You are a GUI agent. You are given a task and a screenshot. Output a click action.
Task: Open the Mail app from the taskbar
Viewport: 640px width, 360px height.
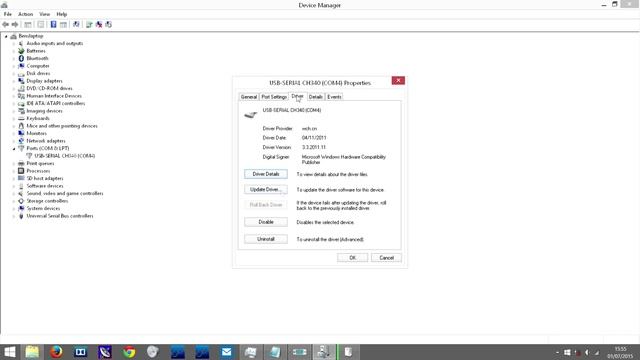click(227, 352)
